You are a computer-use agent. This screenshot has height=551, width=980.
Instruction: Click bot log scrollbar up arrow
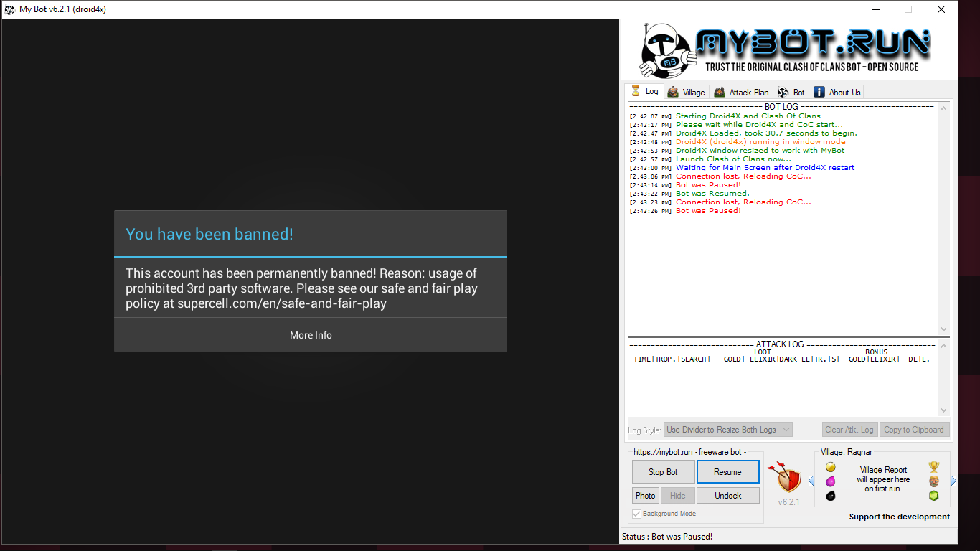[943, 108]
